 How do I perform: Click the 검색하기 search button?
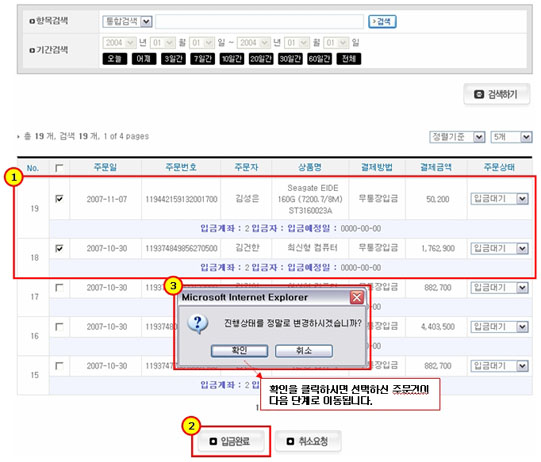point(496,94)
